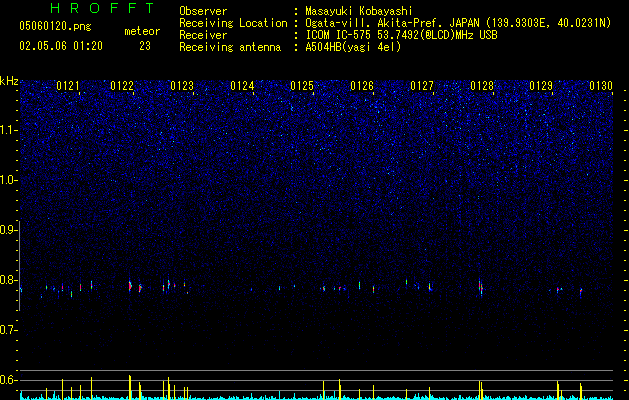Click the 0124 time marker

point(242,86)
